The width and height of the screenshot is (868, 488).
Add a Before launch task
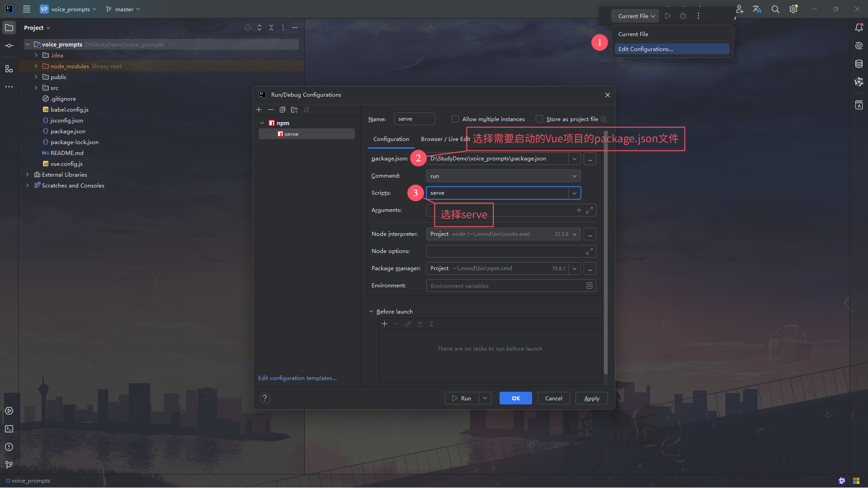coord(385,324)
